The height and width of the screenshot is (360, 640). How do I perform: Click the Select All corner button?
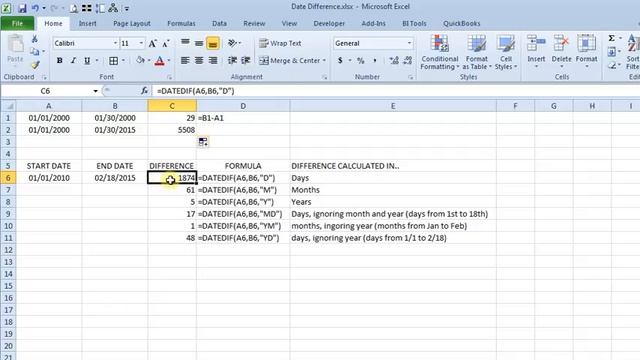coord(8,106)
